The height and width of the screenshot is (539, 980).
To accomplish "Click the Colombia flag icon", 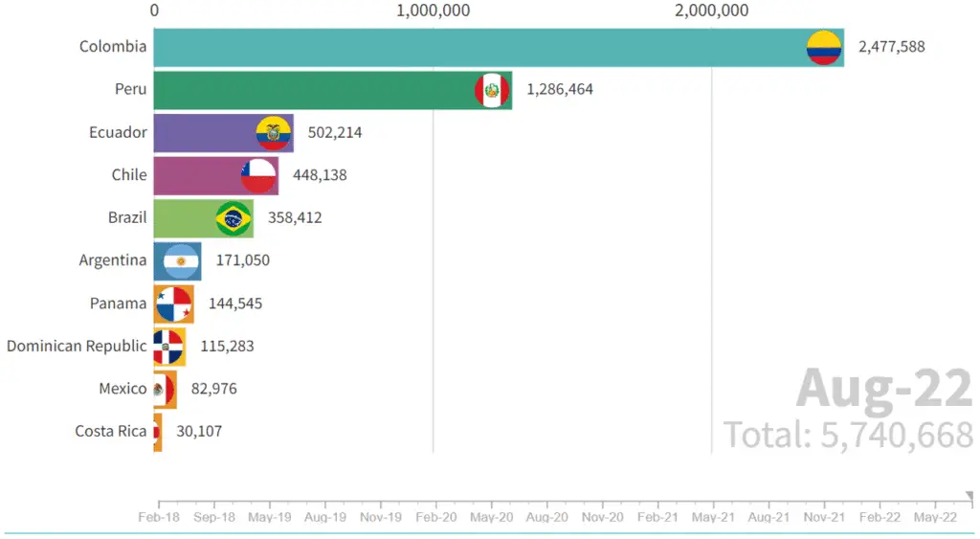I will coord(823,47).
